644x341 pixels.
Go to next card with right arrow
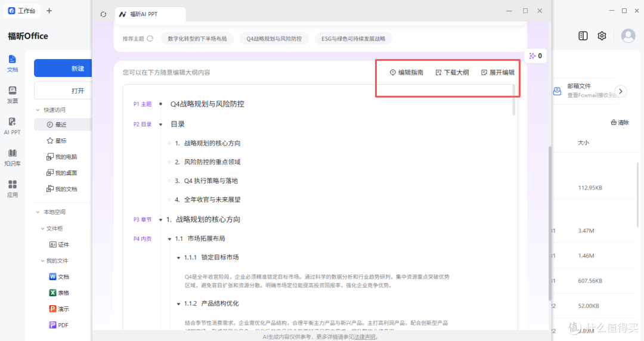coord(621,91)
